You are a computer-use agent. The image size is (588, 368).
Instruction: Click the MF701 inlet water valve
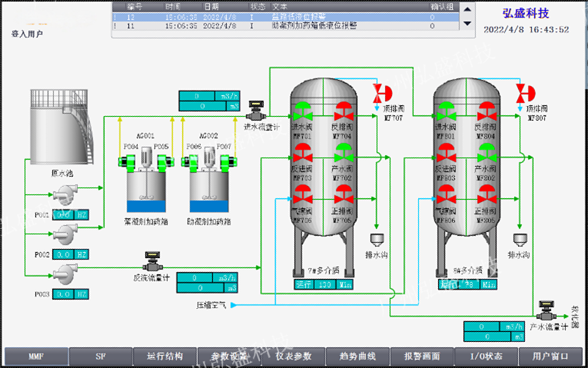tap(303, 111)
